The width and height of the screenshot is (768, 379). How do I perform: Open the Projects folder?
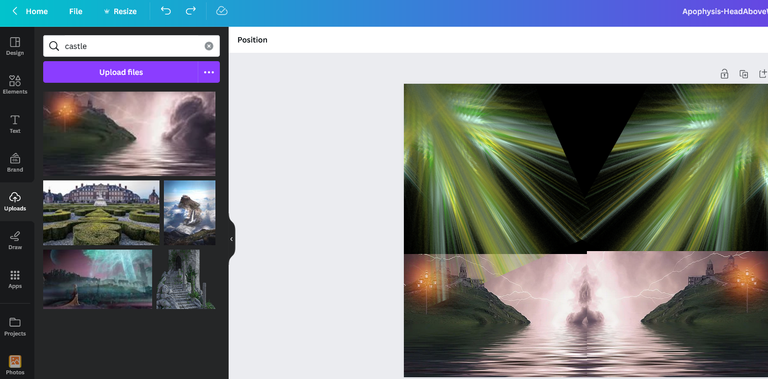pyautogui.click(x=15, y=327)
